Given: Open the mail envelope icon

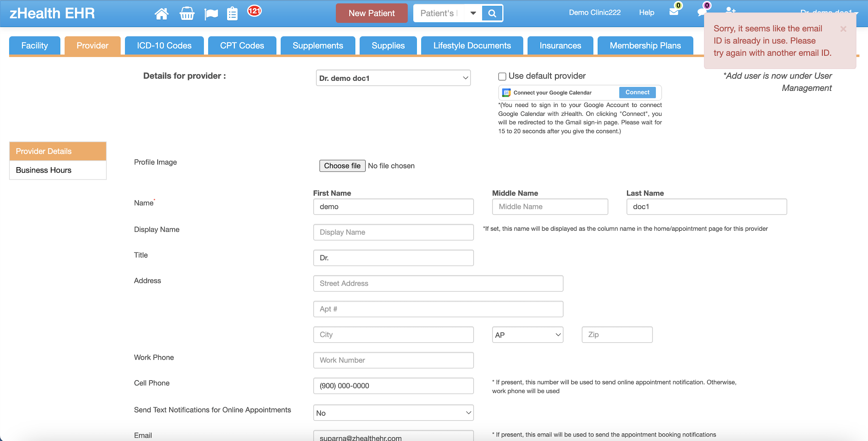Looking at the screenshot, I should coord(674,12).
